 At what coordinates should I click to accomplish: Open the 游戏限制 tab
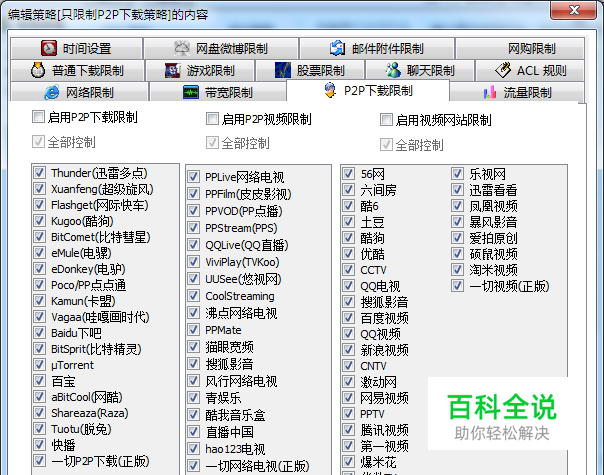click(200, 70)
